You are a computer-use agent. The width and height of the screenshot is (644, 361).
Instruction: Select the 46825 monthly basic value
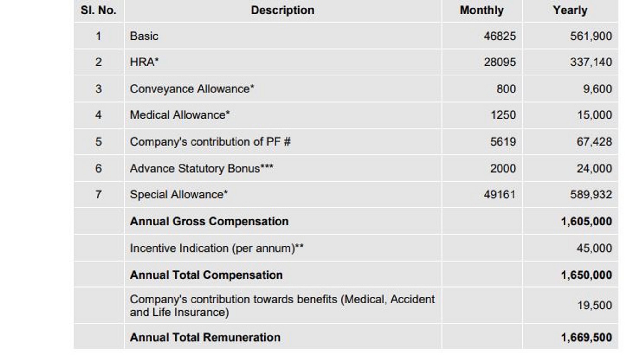click(x=500, y=36)
